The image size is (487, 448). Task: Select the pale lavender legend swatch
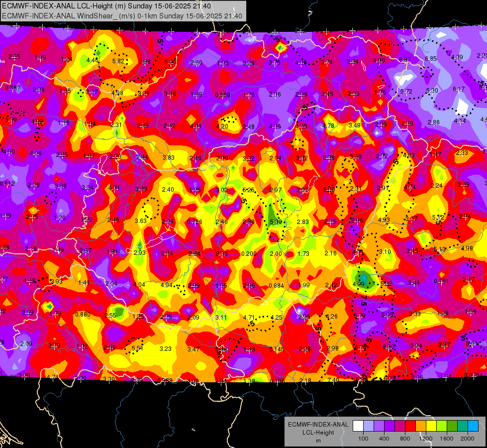(x=369, y=426)
